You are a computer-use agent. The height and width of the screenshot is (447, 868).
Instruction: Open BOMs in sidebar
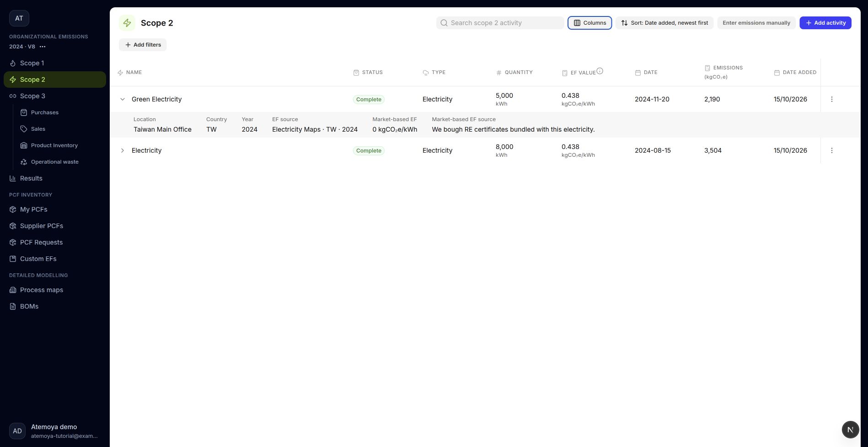point(55,306)
